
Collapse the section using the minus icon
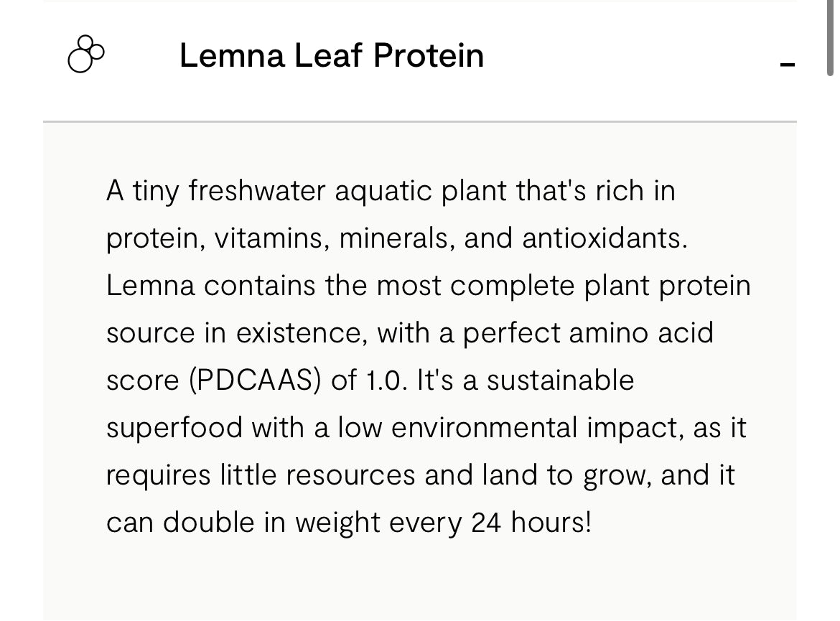[787, 65]
